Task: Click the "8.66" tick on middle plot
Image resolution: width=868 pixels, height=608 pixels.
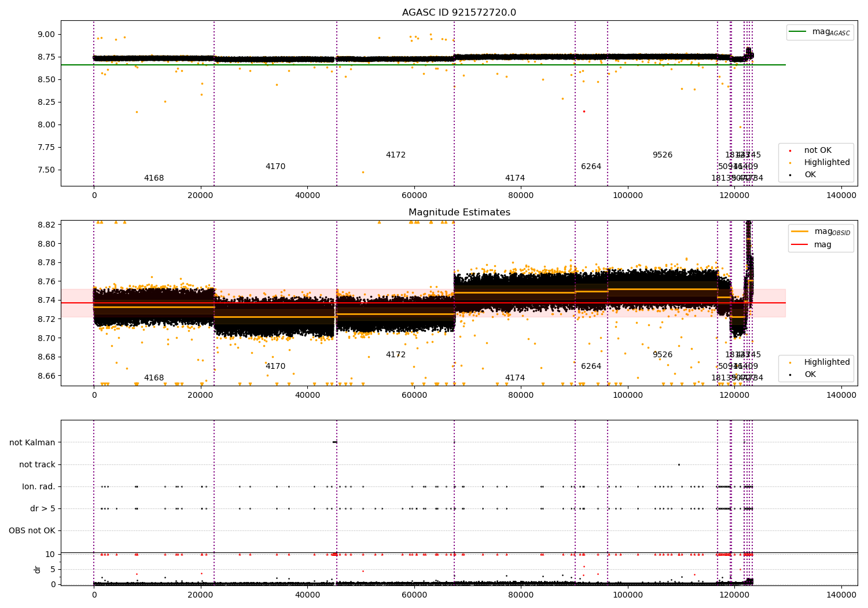Action: tap(46, 376)
